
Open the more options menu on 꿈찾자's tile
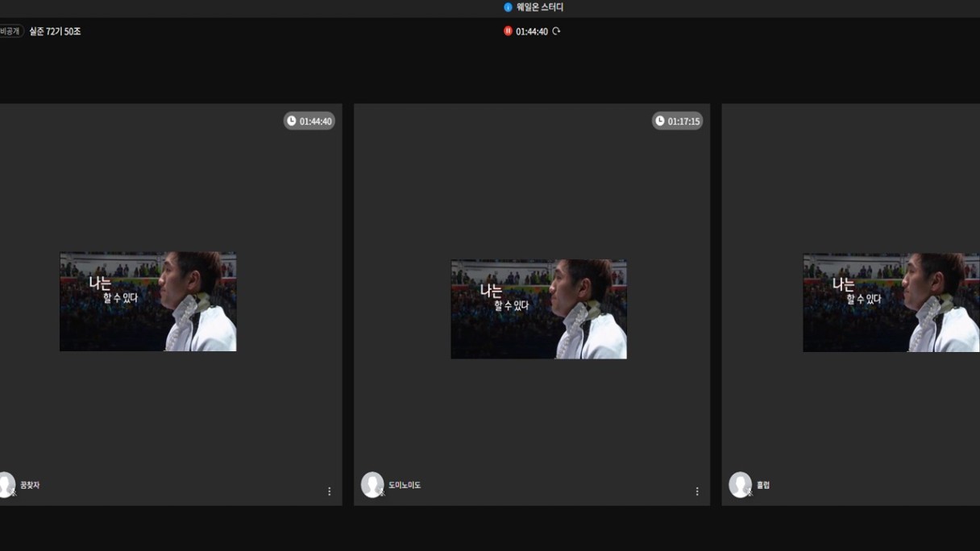(x=329, y=491)
